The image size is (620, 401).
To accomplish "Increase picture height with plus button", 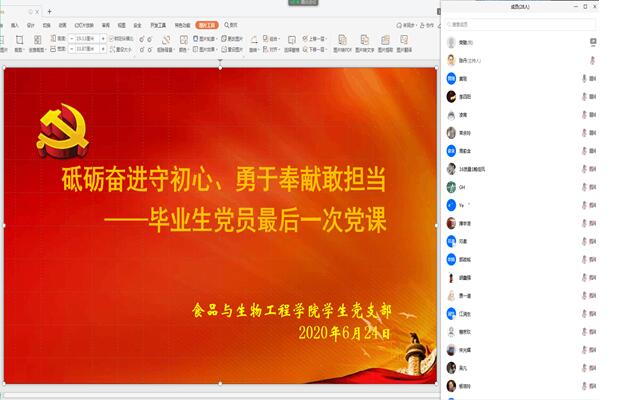I will [x=103, y=39].
